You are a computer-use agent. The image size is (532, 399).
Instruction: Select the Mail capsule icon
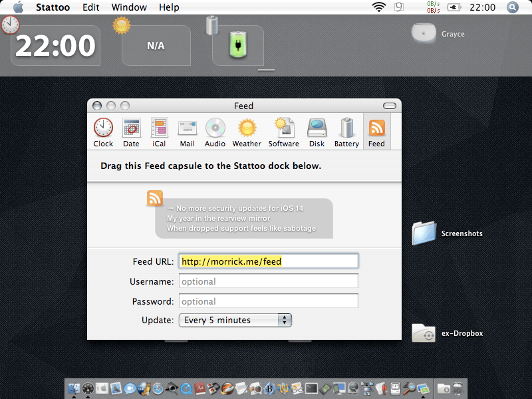pos(188,132)
